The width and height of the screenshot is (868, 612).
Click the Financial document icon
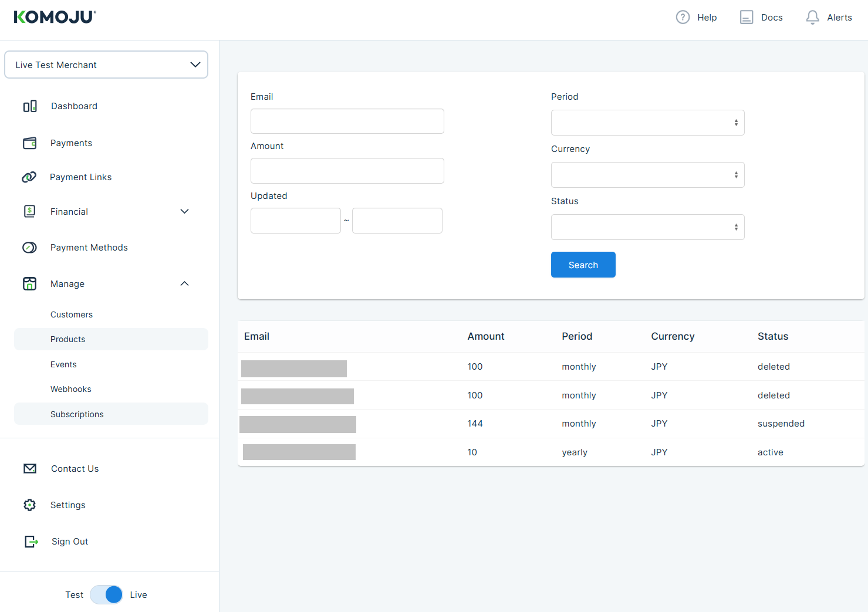click(29, 211)
